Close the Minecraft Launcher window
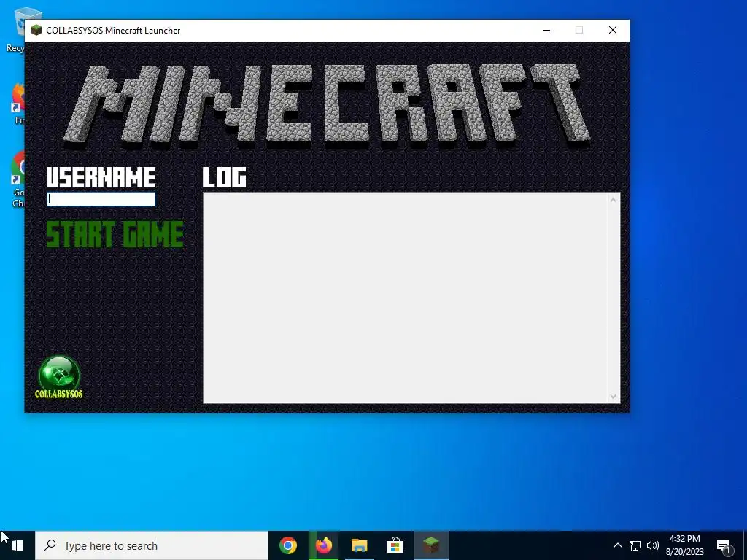The width and height of the screenshot is (747, 560). [x=613, y=30]
